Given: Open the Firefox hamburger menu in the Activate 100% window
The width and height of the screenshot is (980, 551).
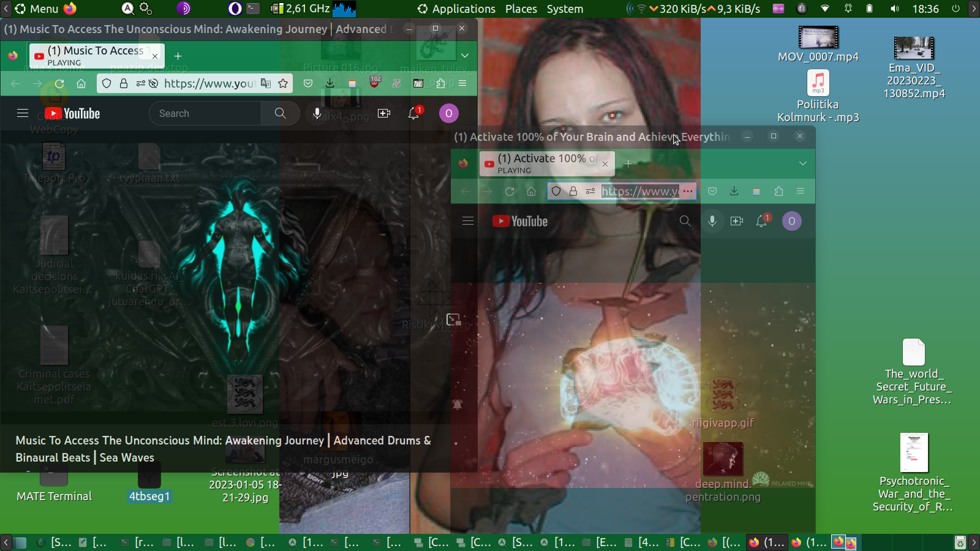Looking at the screenshot, I should [x=801, y=191].
